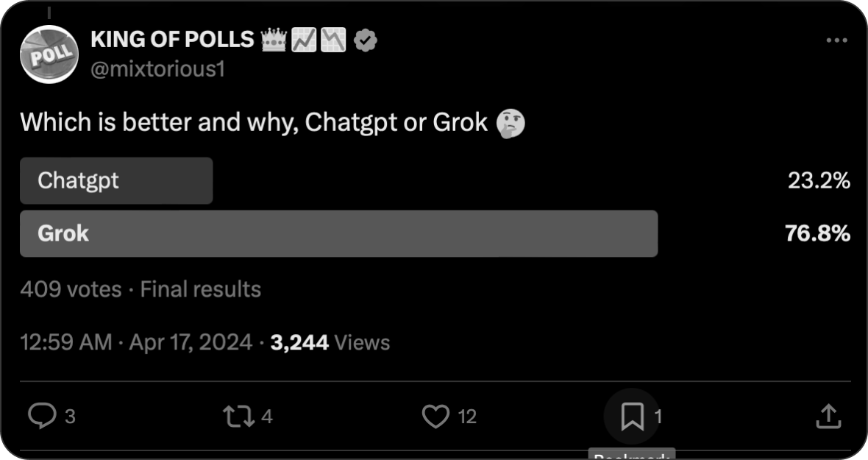Screen dimensions: 868x460
Task: Click the verified badge beside the name
Action: click(x=365, y=40)
